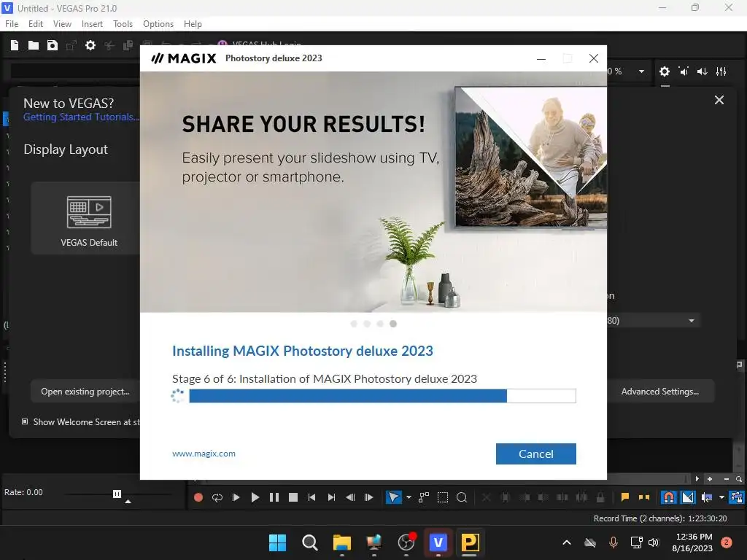Select the fourth slide indicator dot

393,324
